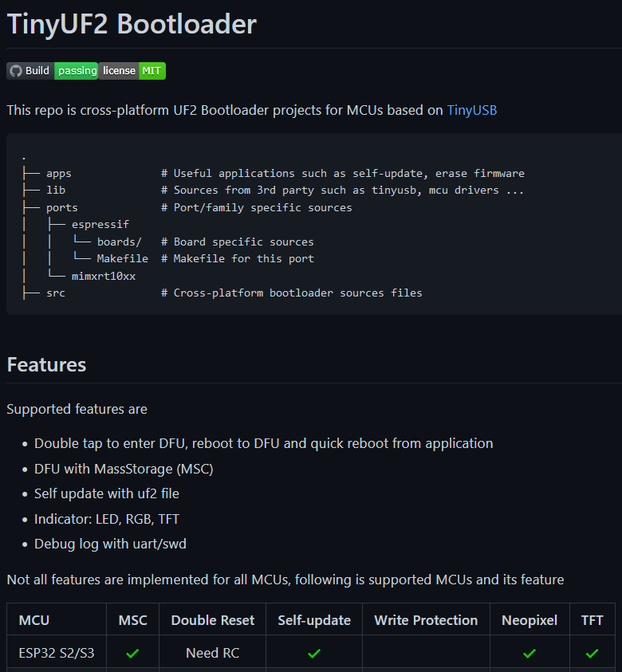This screenshot has width=622, height=672.
Task: Click 'Indicator: LED, RGB, TFT' bullet
Action: [106, 519]
